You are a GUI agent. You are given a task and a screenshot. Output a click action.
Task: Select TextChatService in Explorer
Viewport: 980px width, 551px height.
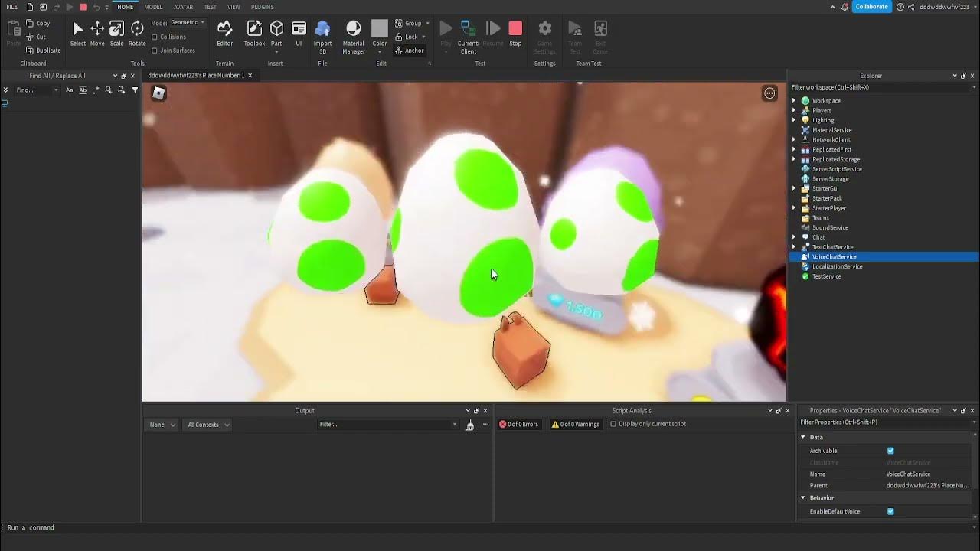(832, 247)
